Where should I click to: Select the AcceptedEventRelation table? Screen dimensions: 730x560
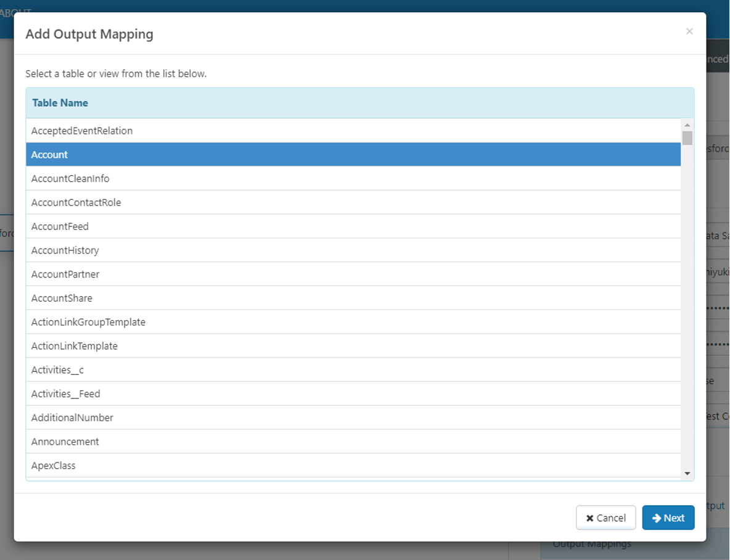click(x=82, y=131)
